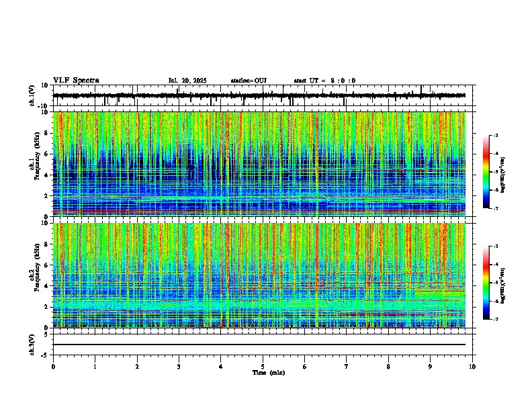Image resolution: width=532 pixels, height=411 pixels.
Task: Click the "8" tick on ch.2 frequency axis
Action: pos(46,244)
